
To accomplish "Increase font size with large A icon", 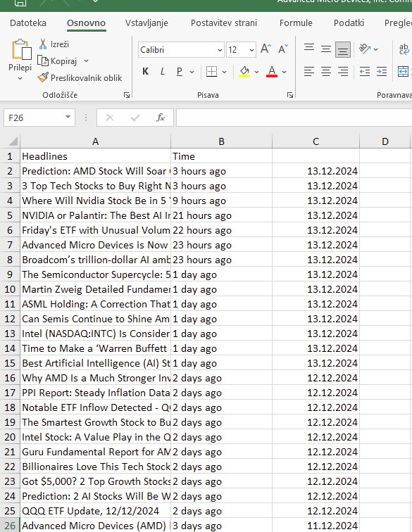I will 266,49.
